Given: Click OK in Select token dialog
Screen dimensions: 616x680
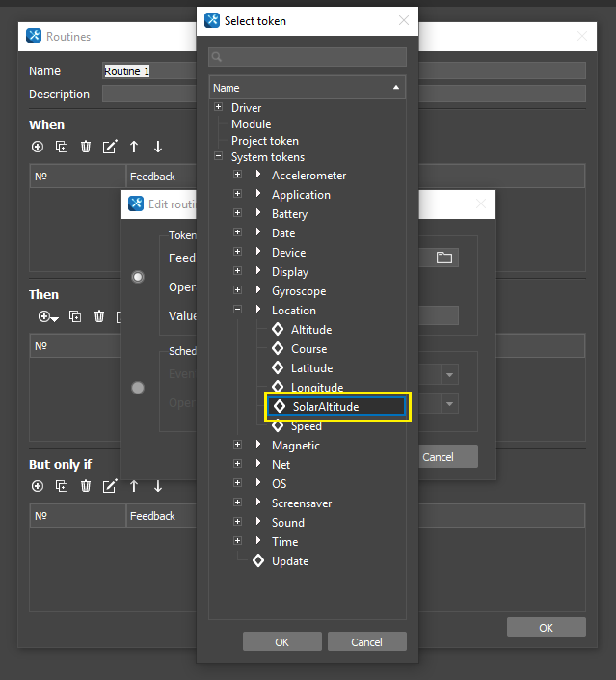Looking at the screenshot, I should [x=281, y=641].
